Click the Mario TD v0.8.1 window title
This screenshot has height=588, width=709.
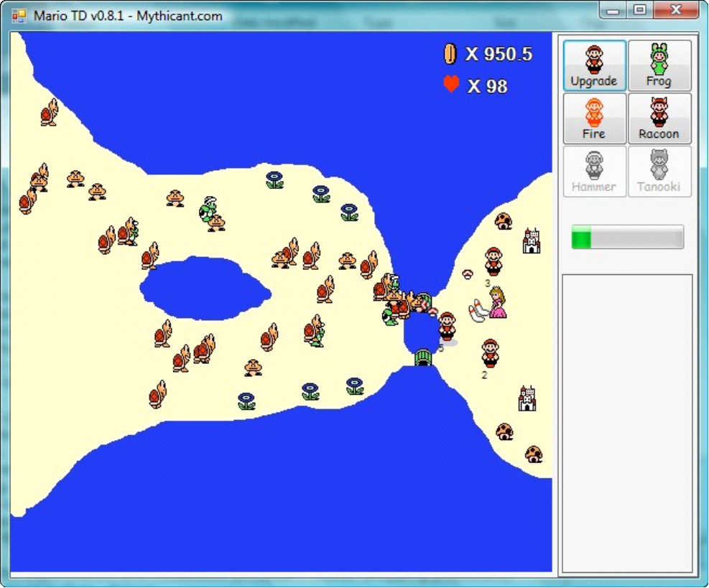(x=128, y=17)
